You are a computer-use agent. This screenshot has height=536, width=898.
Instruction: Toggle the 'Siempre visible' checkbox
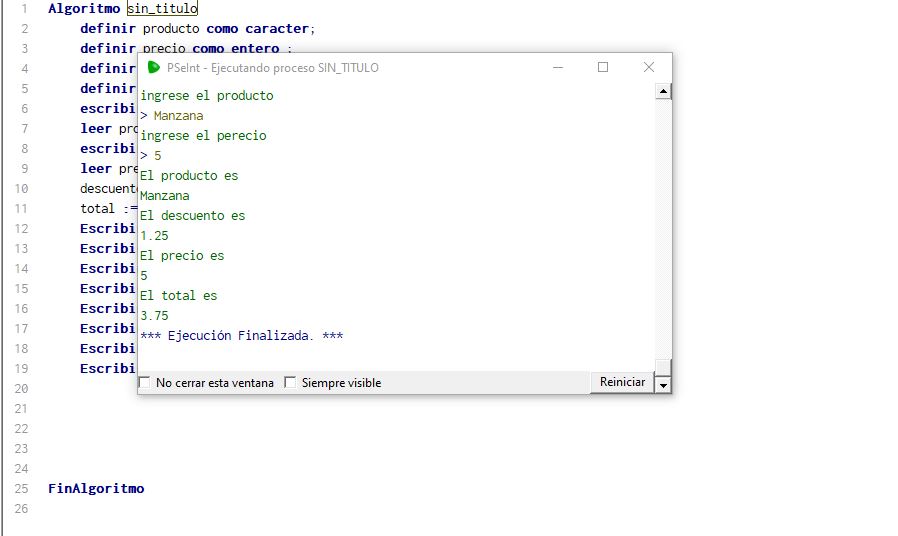point(291,383)
